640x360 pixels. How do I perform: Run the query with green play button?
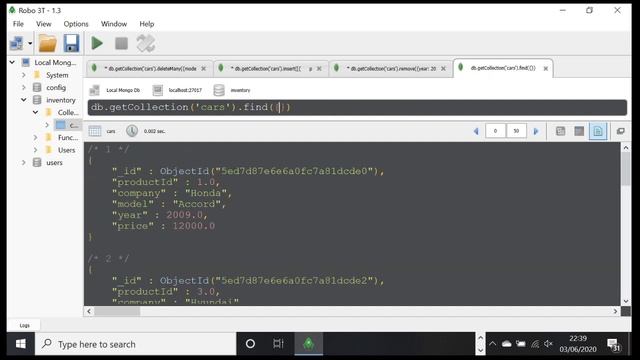[x=97, y=43]
